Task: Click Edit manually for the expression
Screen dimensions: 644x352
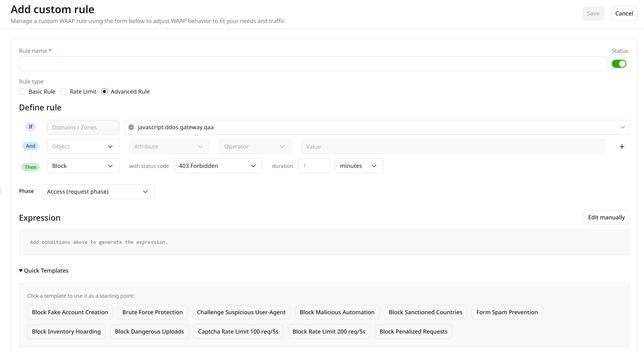Action: coord(606,217)
